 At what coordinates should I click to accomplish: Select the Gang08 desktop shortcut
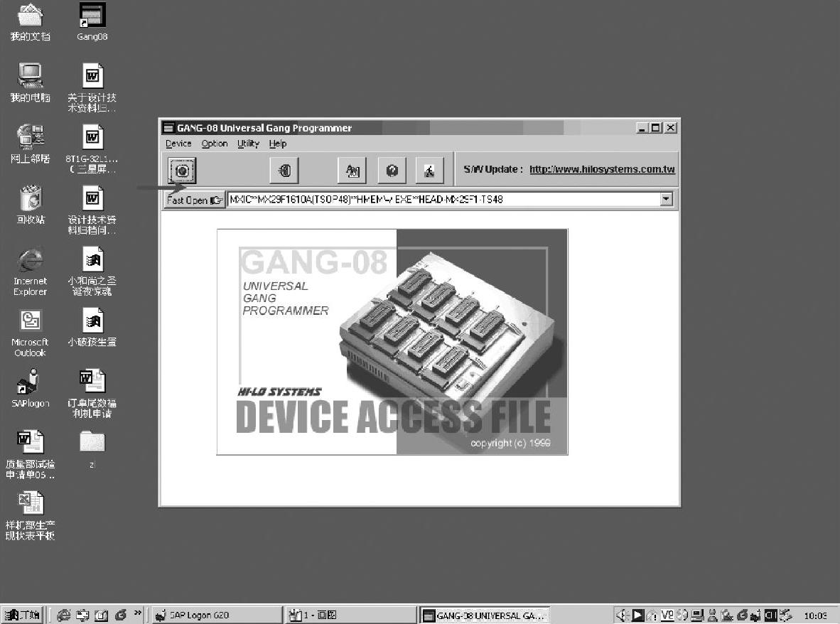(x=92, y=22)
